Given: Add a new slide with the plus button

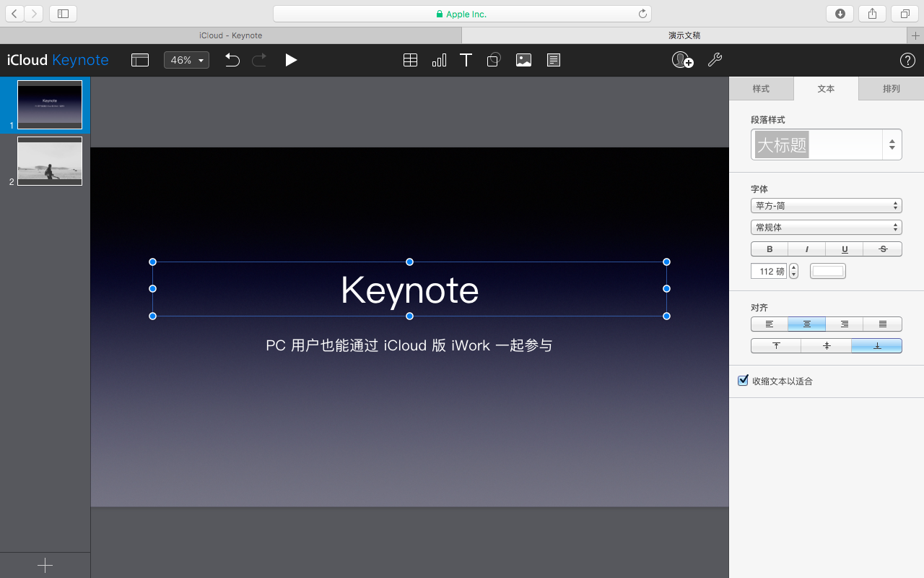Looking at the screenshot, I should pyautogui.click(x=45, y=565).
